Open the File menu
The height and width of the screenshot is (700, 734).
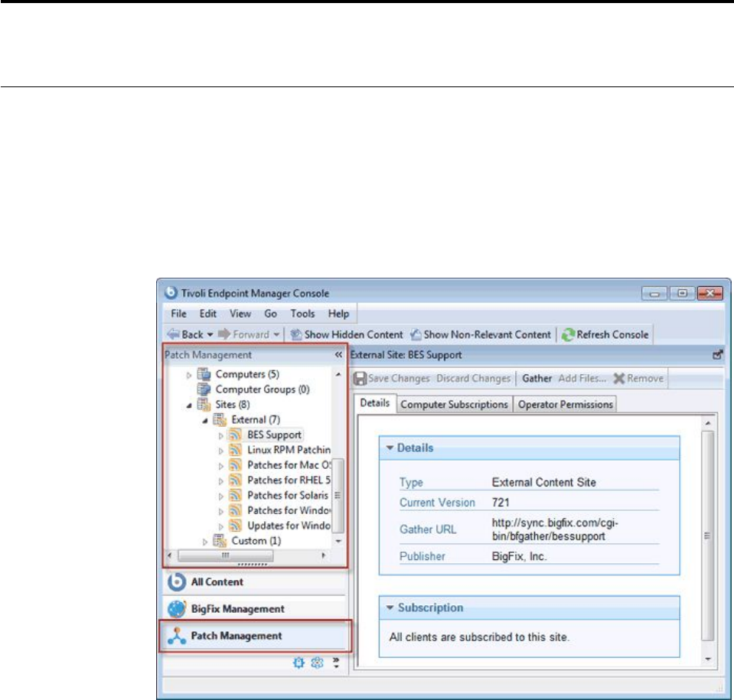178,314
